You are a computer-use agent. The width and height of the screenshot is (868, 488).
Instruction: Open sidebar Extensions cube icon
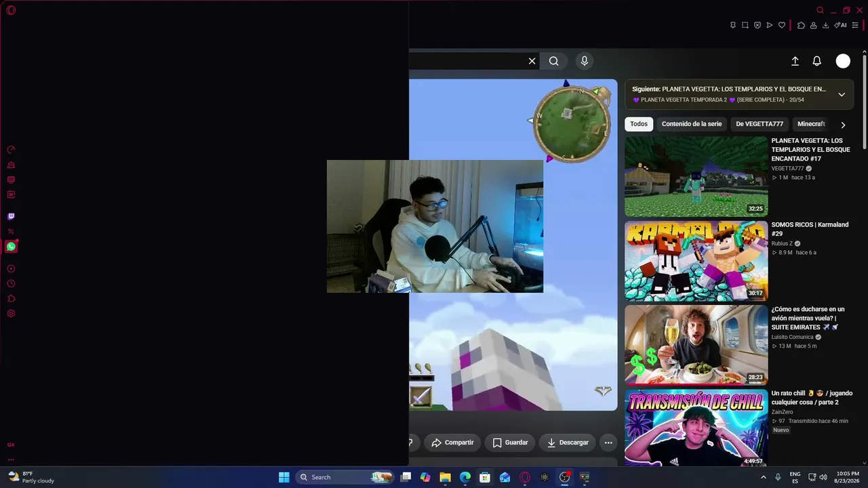pyautogui.click(x=11, y=299)
